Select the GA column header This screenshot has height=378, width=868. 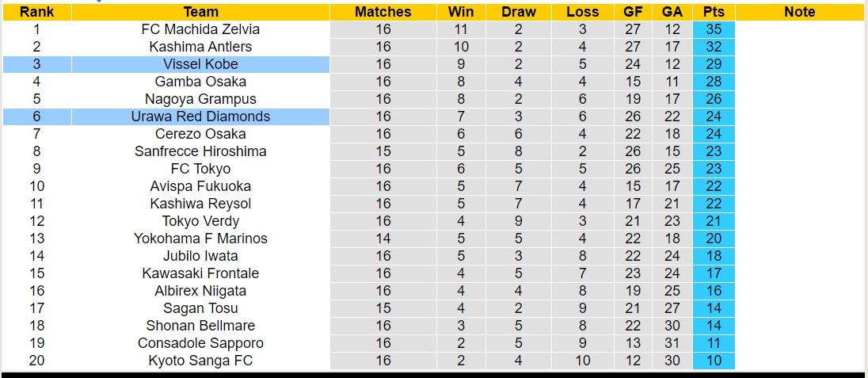pyautogui.click(x=672, y=12)
